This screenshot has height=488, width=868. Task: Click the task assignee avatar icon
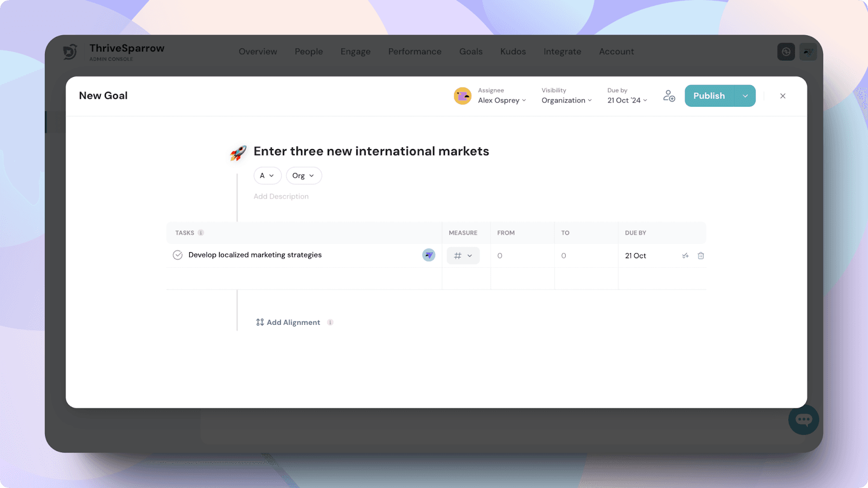(429, 255)
